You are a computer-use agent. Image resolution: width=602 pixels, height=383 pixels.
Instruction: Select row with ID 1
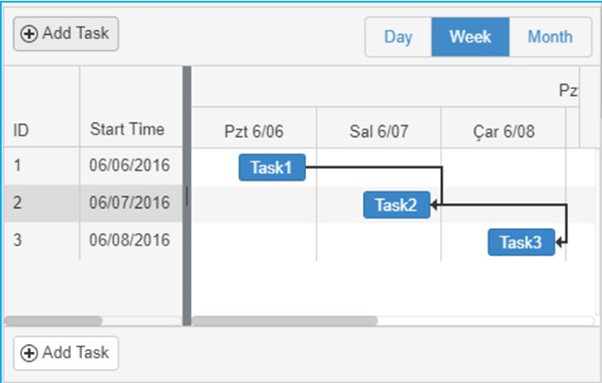93,166
